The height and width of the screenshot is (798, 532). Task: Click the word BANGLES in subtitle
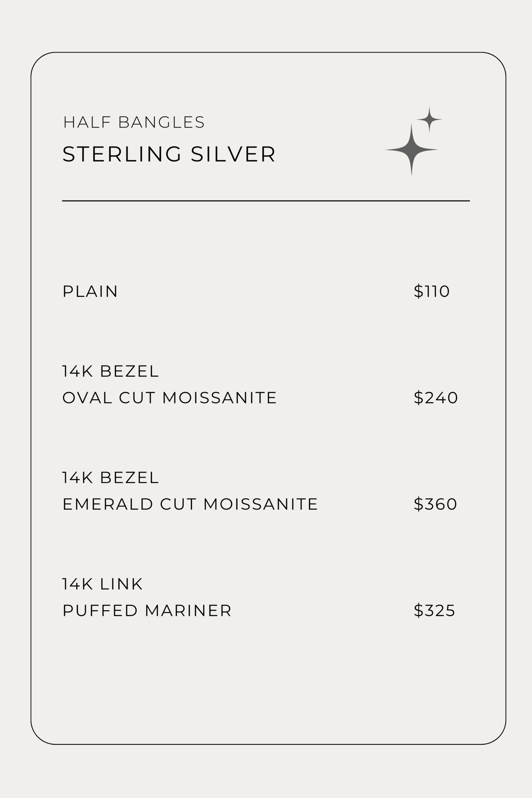pyautogui.click(x=161, y=122)
